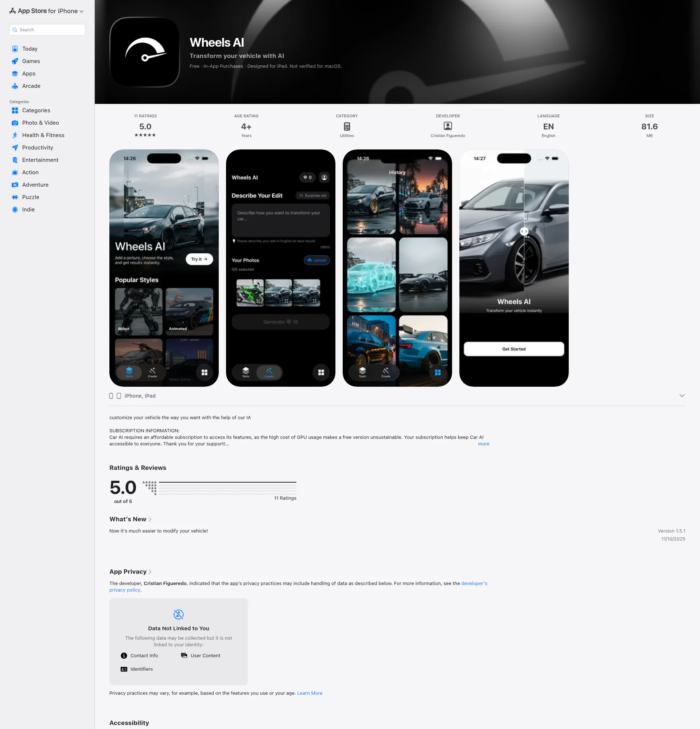Click the 11 Ratings 5.0 summary

point(145,126)
